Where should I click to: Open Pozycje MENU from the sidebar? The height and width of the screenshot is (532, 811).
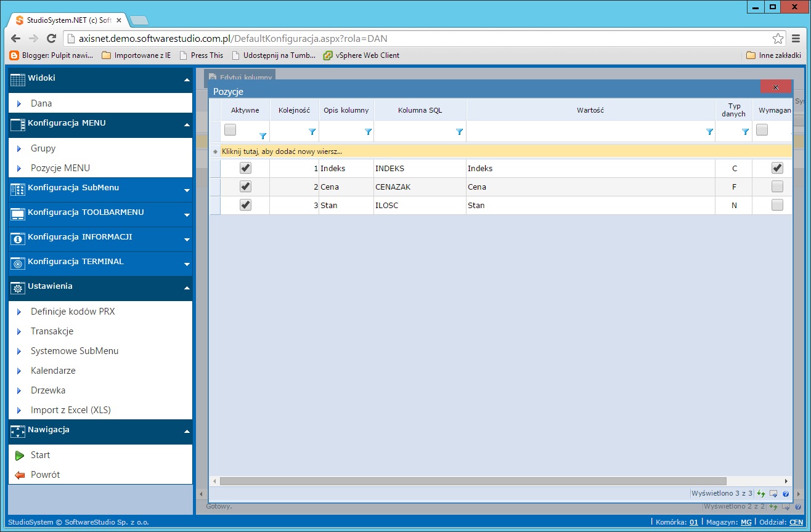pos(59,167)
